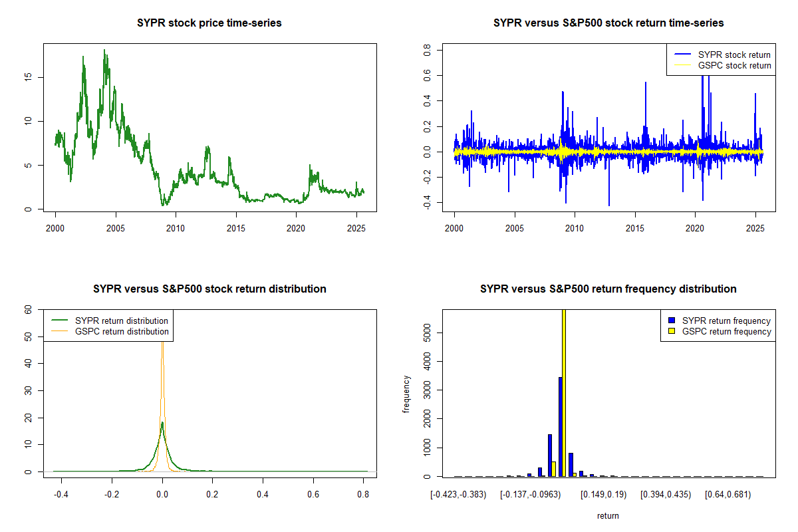Screen dimensions: 798x532
Task: Click the "SYPR stock price time-series" chart title
Action: pos(209,23)
